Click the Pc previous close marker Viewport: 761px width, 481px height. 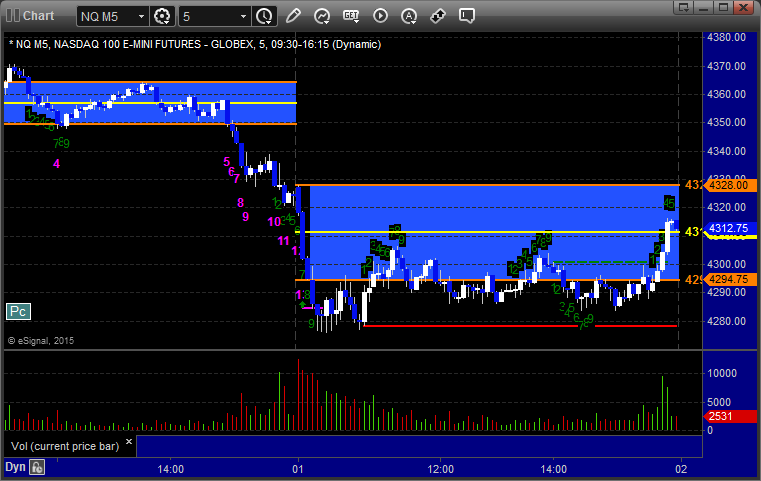pos(18,312)
